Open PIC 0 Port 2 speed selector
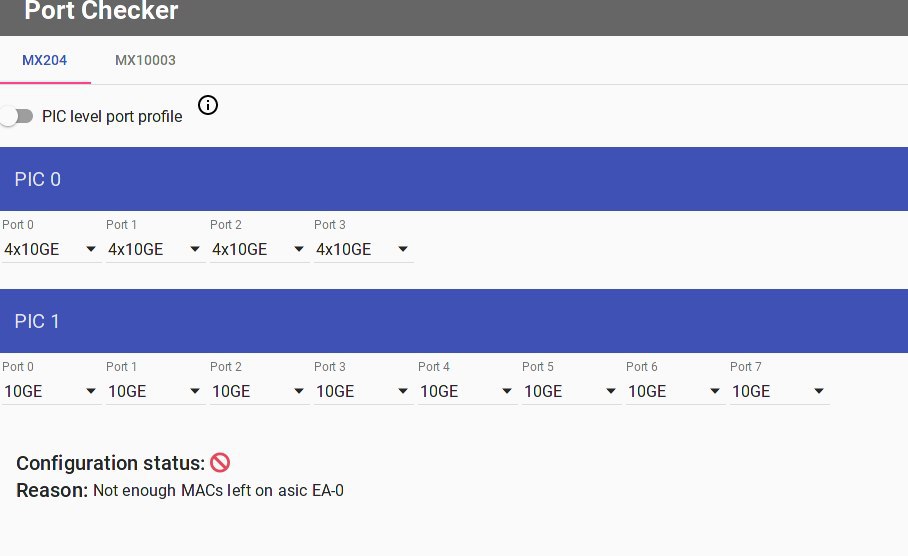The width and height of the screenshot is (908, 556). 259,249
